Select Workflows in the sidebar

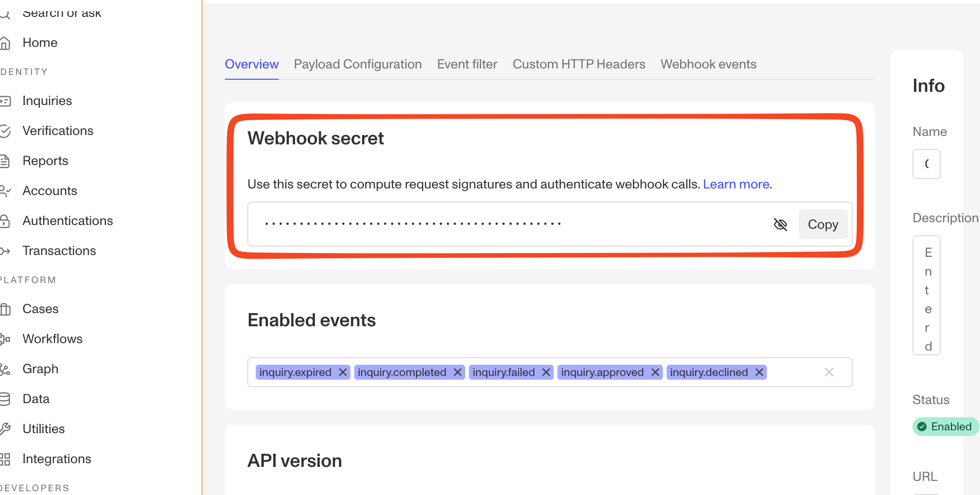(52, 339)
